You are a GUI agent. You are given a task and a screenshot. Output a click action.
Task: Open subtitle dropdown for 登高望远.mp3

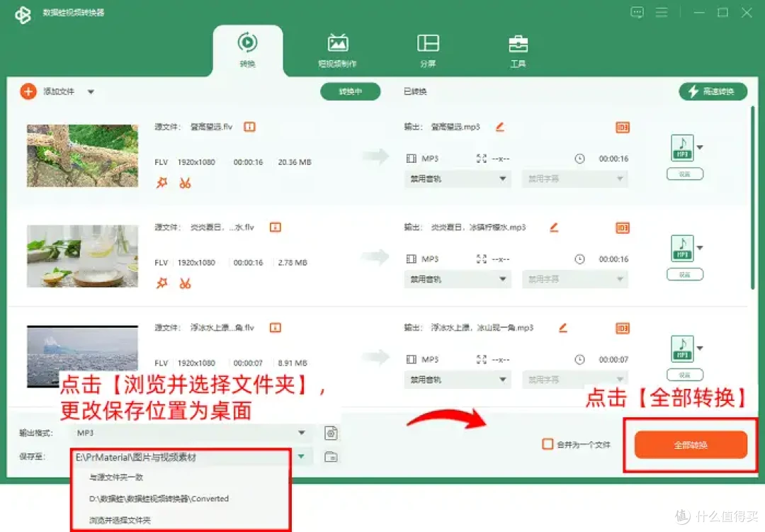pyautogui.click(x=575, y=179)
